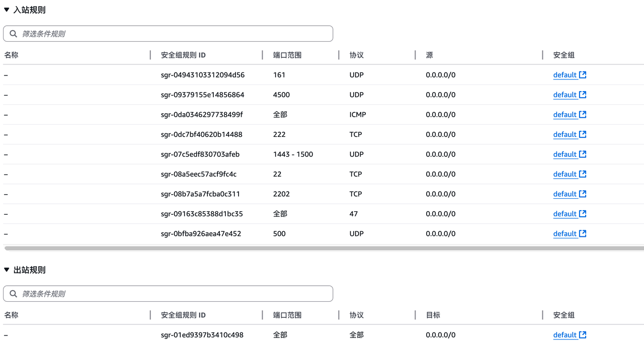Open default link for protocol 47 rule
This screenshot has height=345, width=644.
(565, 214)
